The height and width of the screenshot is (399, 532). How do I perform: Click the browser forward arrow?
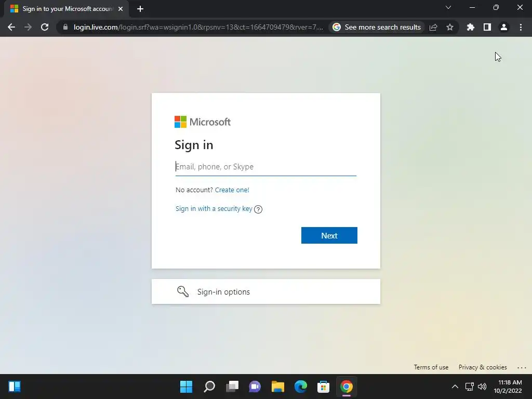pyautogui.click(x=28, y=27)
